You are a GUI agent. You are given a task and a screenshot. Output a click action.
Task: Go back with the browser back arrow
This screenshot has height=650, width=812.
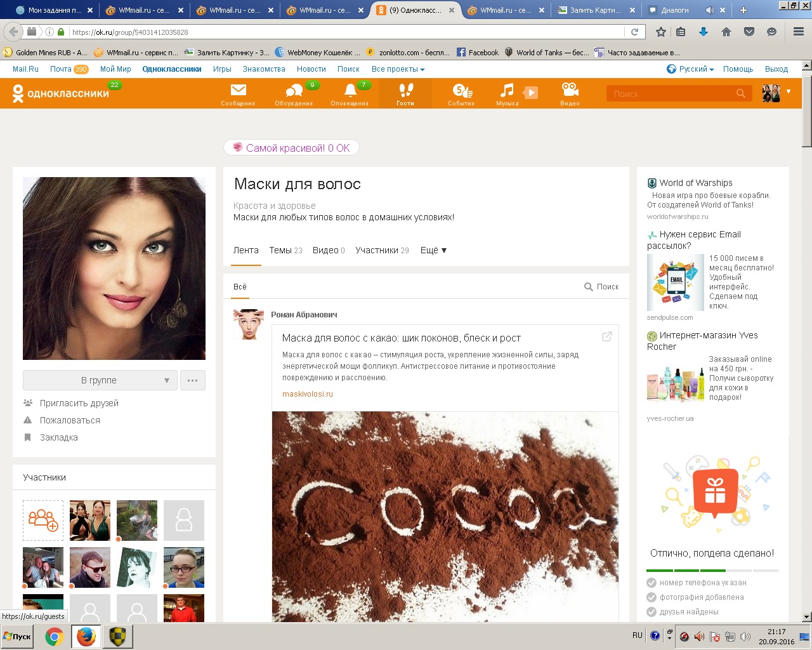coord(14,32)
